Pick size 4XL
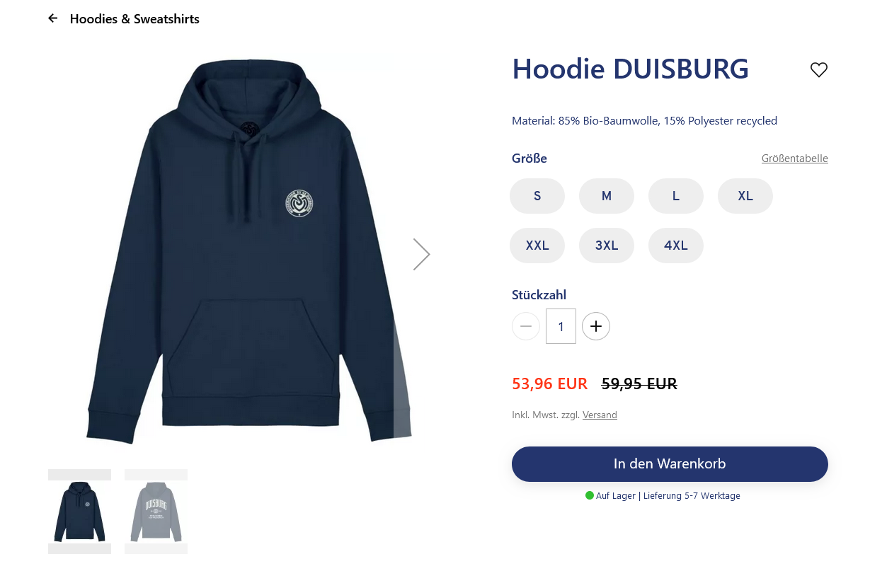 [676, 246]
